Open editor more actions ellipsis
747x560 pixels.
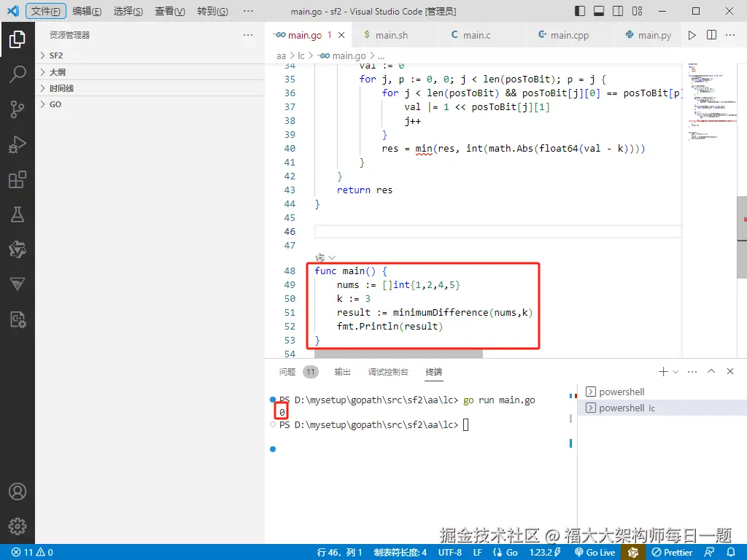click(729, 35)
